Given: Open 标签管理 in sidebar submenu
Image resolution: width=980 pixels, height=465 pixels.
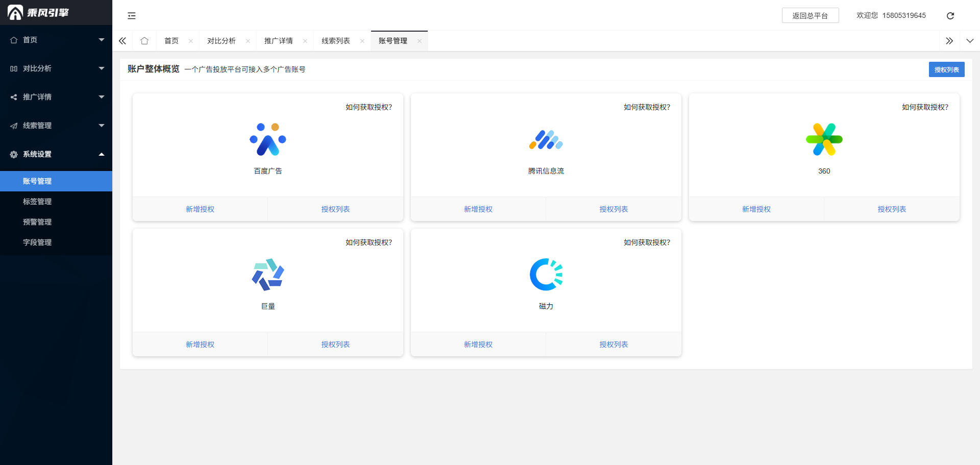Looking at the screenshot, I should (x=37, y=202).
